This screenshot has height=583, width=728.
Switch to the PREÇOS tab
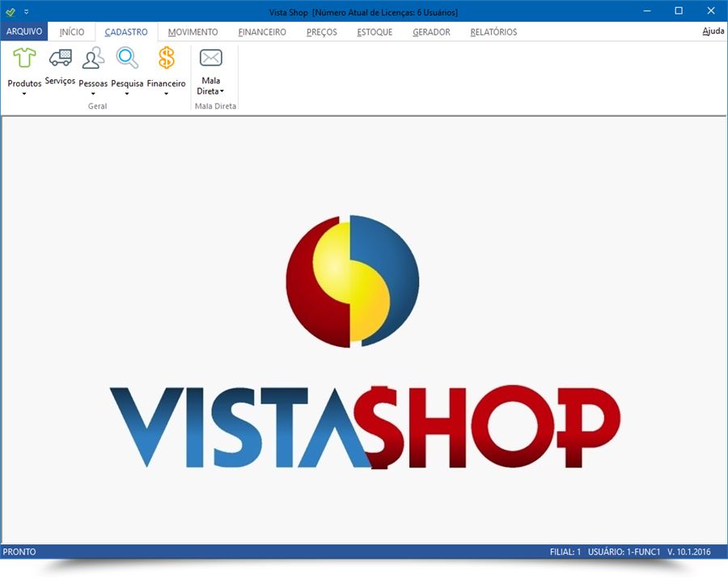(x=322, y=32)
